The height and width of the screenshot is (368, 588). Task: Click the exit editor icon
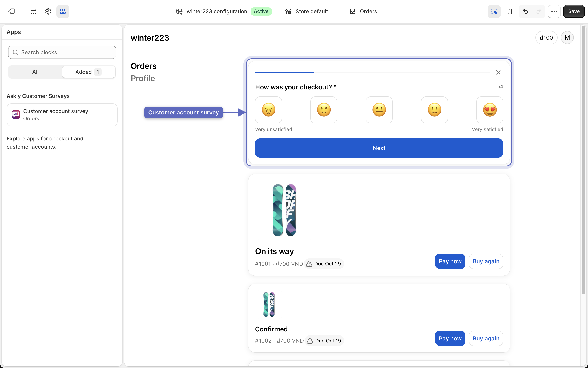[11, 11]
